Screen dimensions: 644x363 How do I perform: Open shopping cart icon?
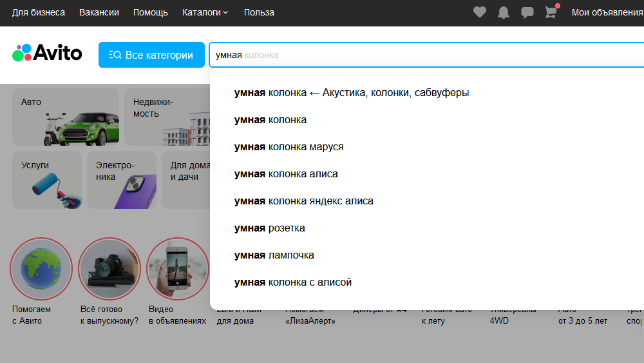[551, 12]
